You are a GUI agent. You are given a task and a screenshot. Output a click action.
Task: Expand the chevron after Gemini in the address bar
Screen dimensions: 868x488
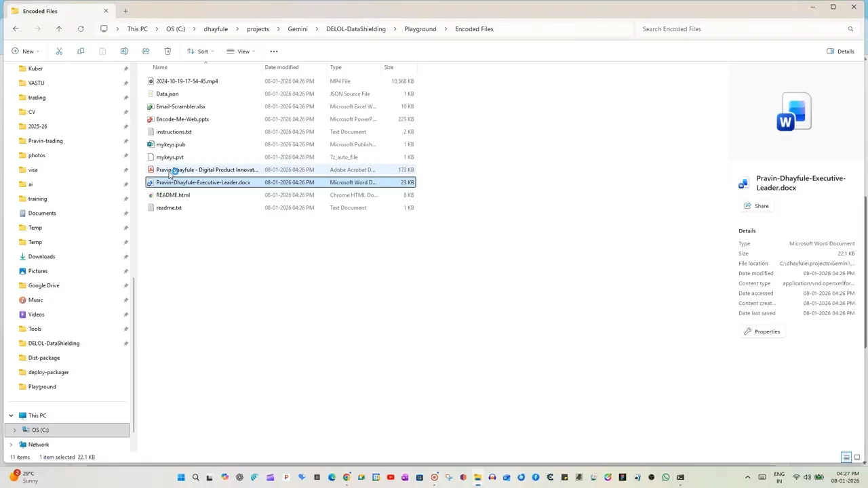click(317, 29)
